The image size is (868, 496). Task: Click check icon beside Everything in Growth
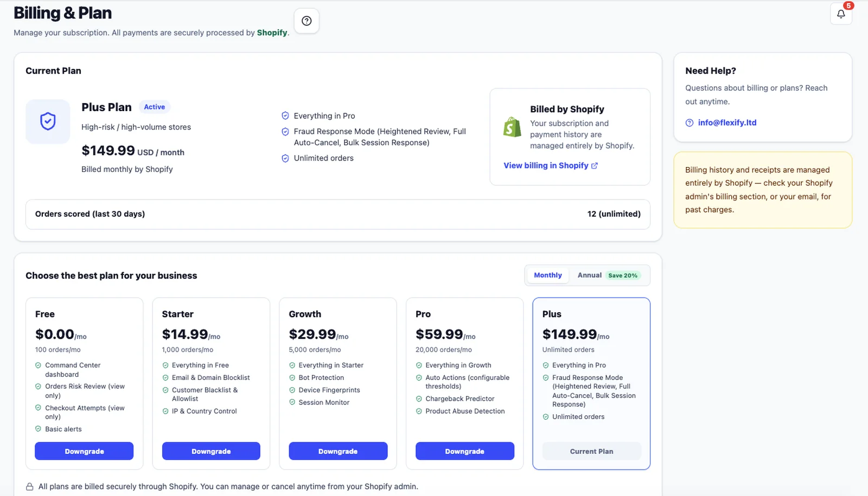[419, 365]
